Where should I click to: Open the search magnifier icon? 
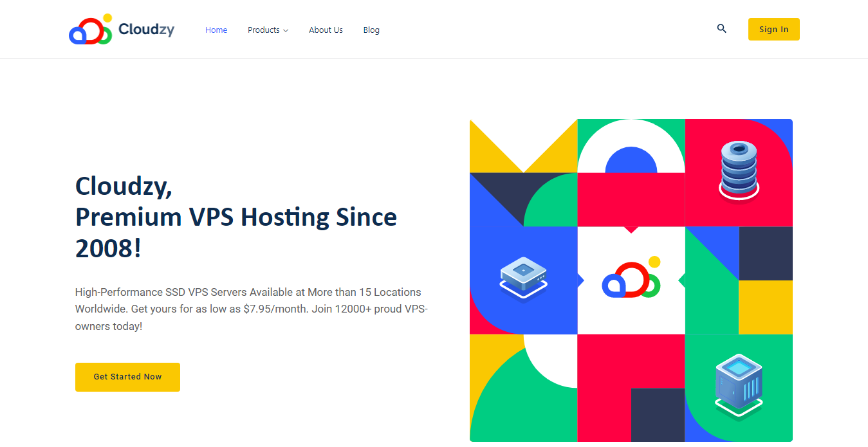click(x=721, y=29)
